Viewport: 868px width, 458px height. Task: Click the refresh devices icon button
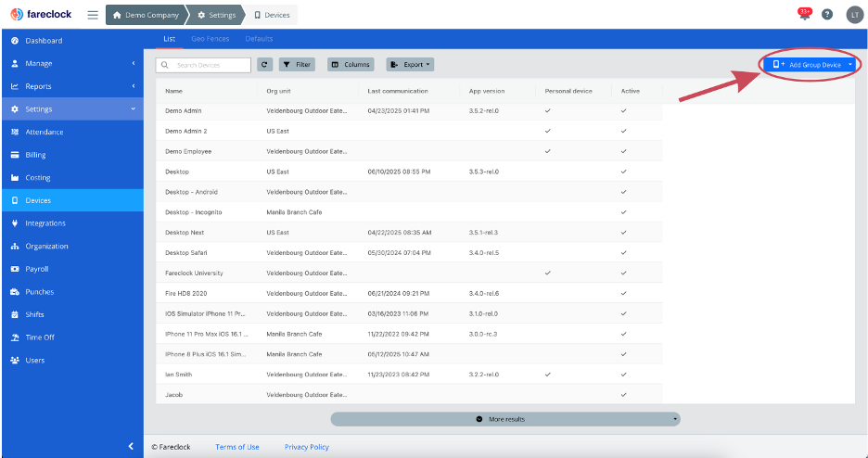pyautogui.click(x=265, y=65)
